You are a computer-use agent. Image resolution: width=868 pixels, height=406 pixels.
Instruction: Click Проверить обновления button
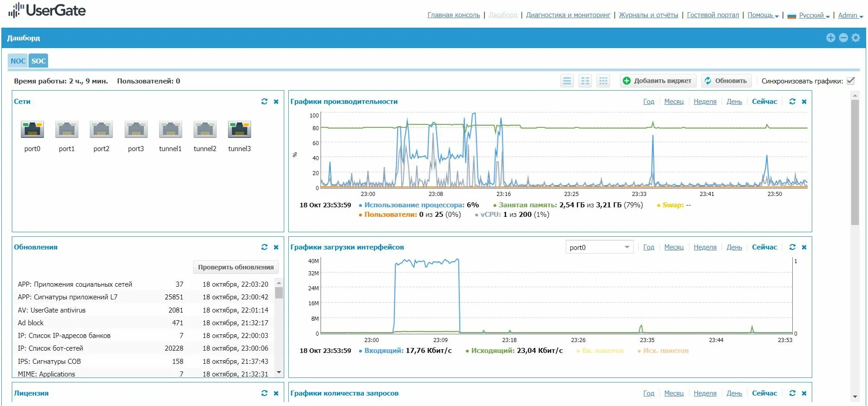236,267
